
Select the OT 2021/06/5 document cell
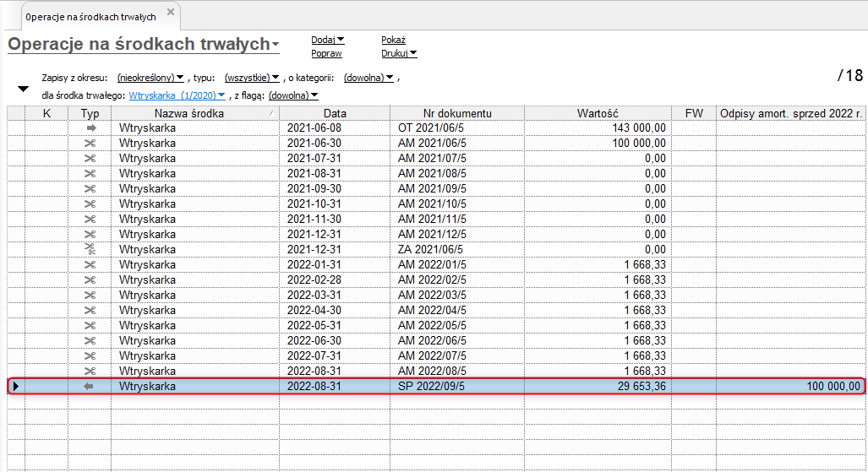pos(457,127)
